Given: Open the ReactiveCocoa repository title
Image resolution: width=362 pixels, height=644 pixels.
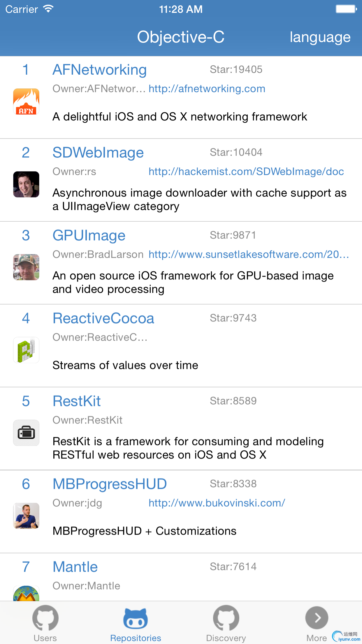Looking at the screenshot, I should coord(103,318).
